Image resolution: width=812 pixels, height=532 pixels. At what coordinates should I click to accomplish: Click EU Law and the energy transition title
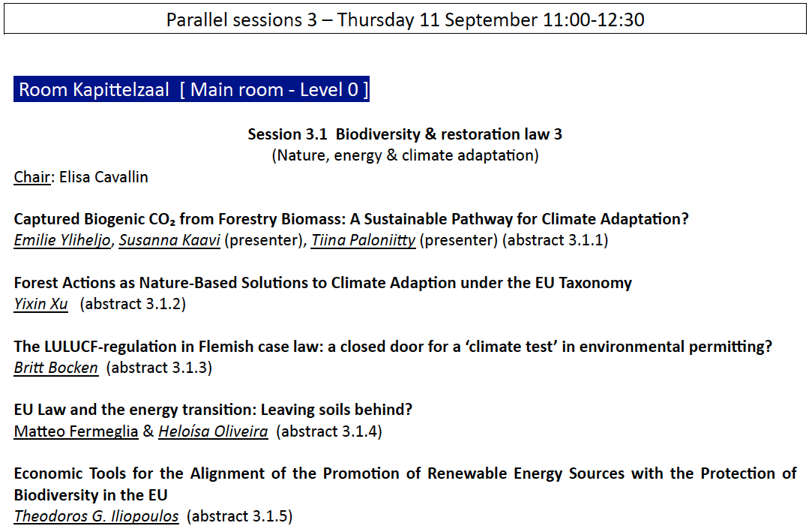[213, 410]
